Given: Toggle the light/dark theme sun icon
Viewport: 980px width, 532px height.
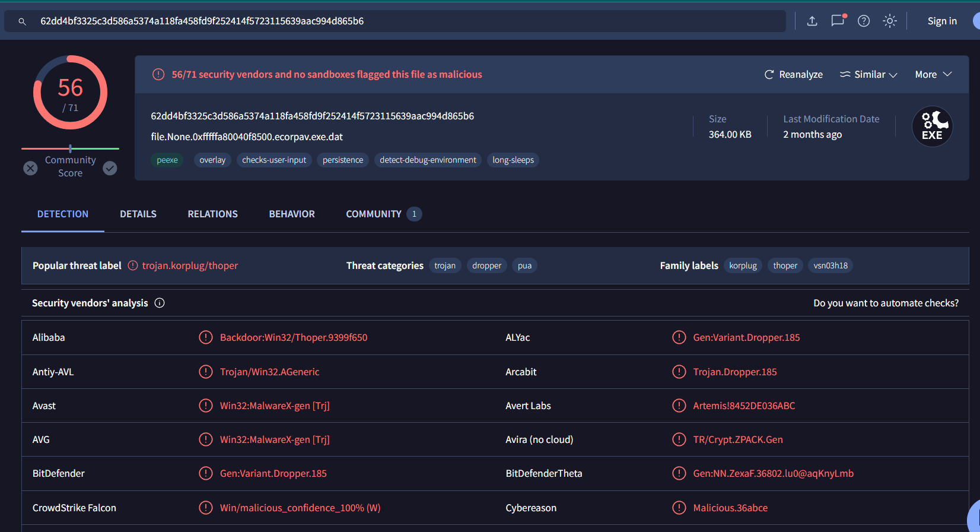Looking at the screenshot, I should pos(890,21).
